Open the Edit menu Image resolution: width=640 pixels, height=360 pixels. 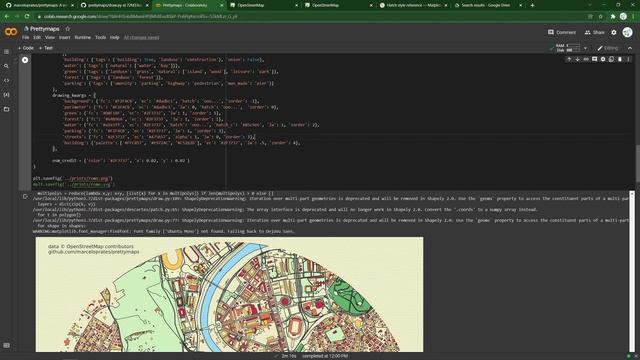[x=37, y=38]
